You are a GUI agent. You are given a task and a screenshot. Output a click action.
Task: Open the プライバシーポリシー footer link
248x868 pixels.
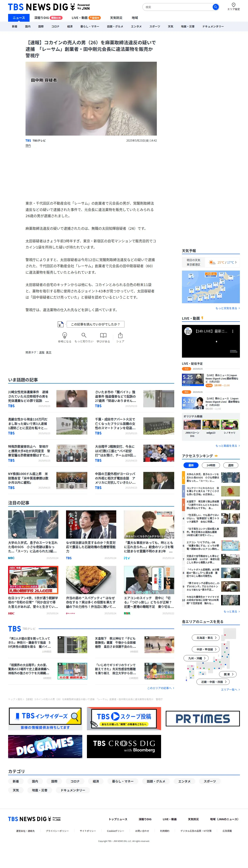57,831
